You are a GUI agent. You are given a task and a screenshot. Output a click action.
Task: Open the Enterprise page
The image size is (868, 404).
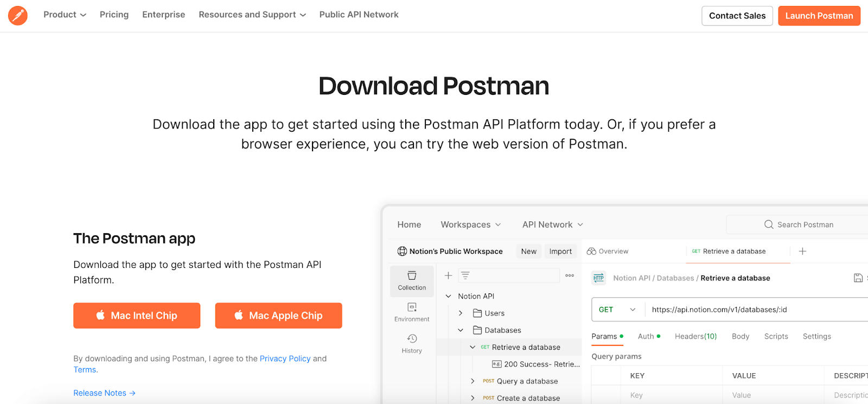pos(163,15)
